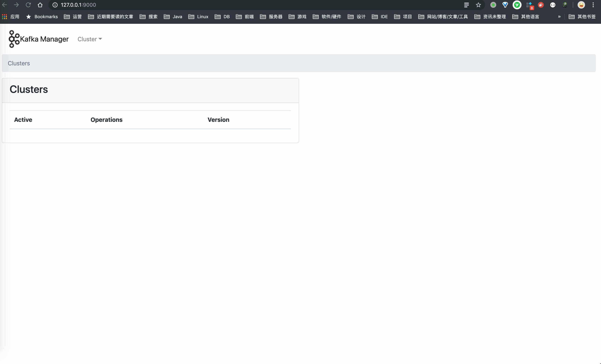Image resolution: width=601 pixels, height=364 pixels.
Task: Toggle the bookmark star for this page
Action: point(478,5)
